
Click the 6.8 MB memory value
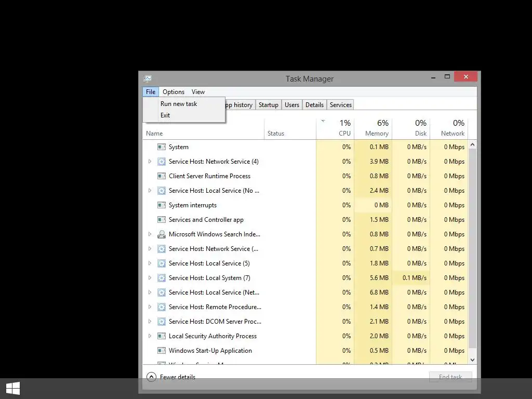coord(379,292)
